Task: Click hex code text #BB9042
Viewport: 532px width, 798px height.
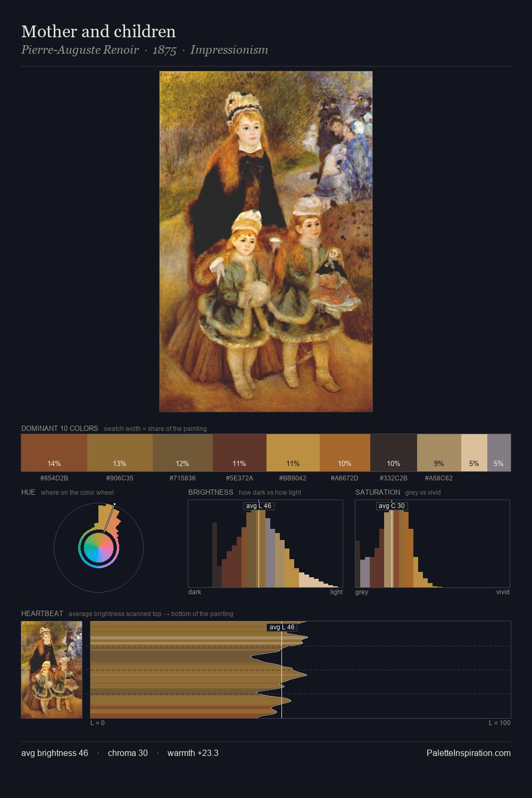Action: click(293, 478)
